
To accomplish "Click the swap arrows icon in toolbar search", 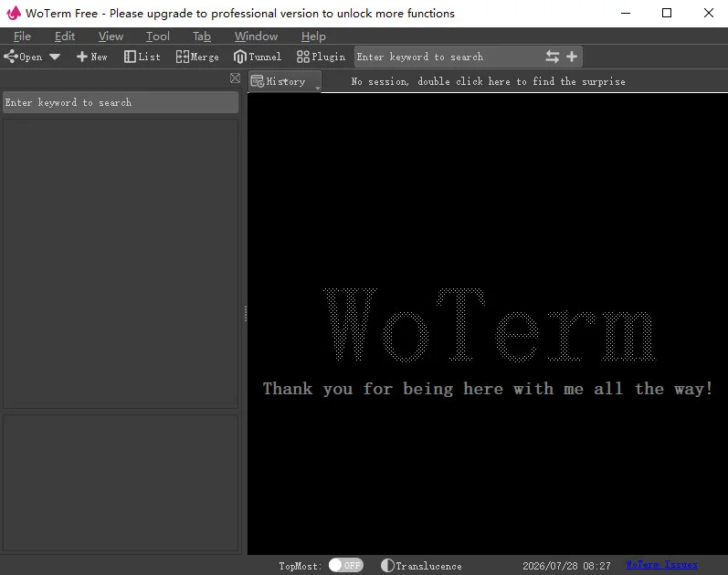I will [552, 57].
